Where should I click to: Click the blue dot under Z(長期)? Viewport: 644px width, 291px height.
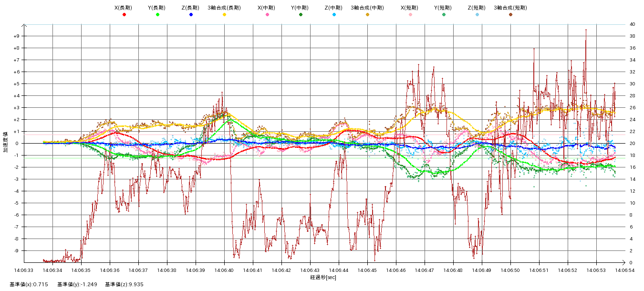(191, 15)
